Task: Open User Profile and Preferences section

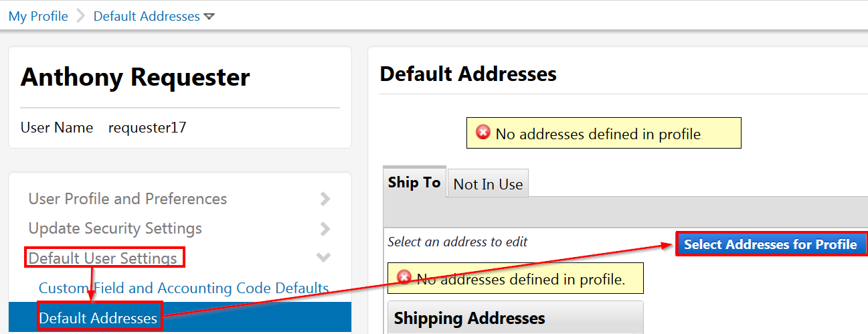Action: pos(128,199)
